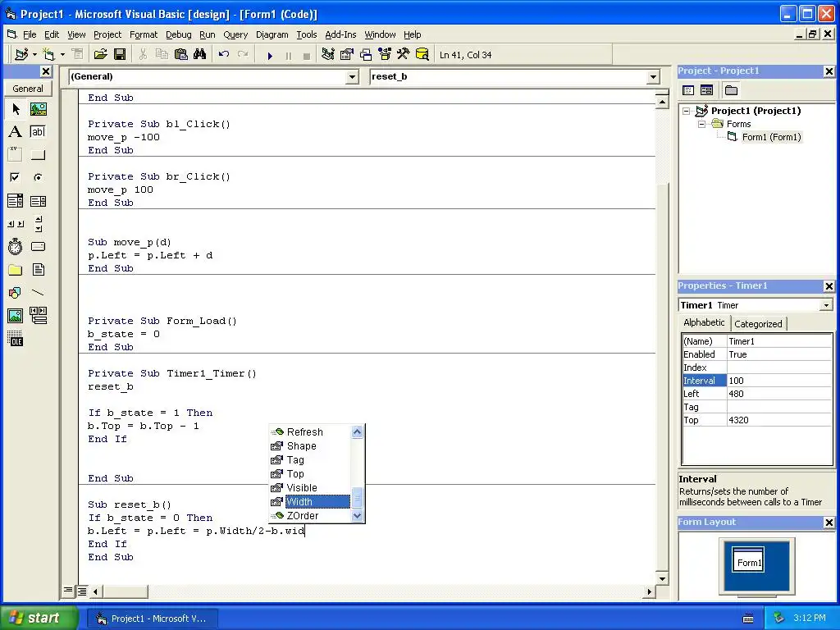This screenshot has height=630, width=840.
Task: Select the OLE container tool
Action: pyautogui.click(x=16, y=338)
